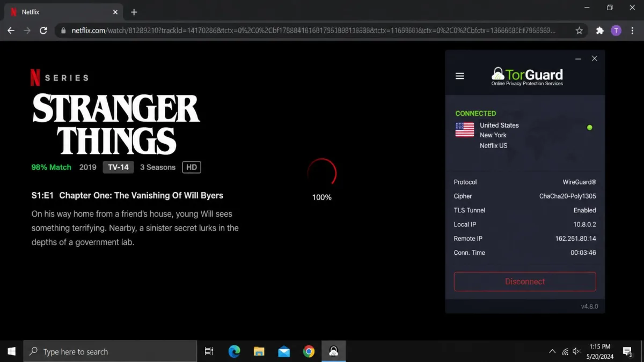This screenshot has width=644, height=362.
Task: Click the New York location text
Action: click(493, 135)
